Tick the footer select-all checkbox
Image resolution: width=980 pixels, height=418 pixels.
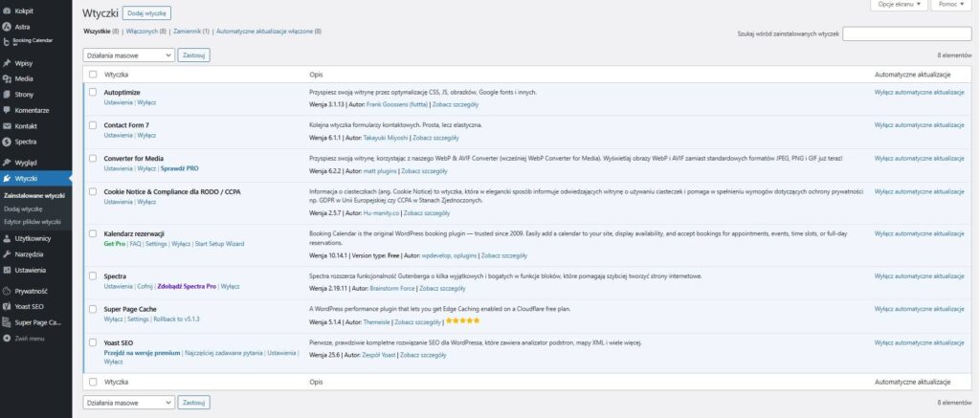(x=93, y=381)
